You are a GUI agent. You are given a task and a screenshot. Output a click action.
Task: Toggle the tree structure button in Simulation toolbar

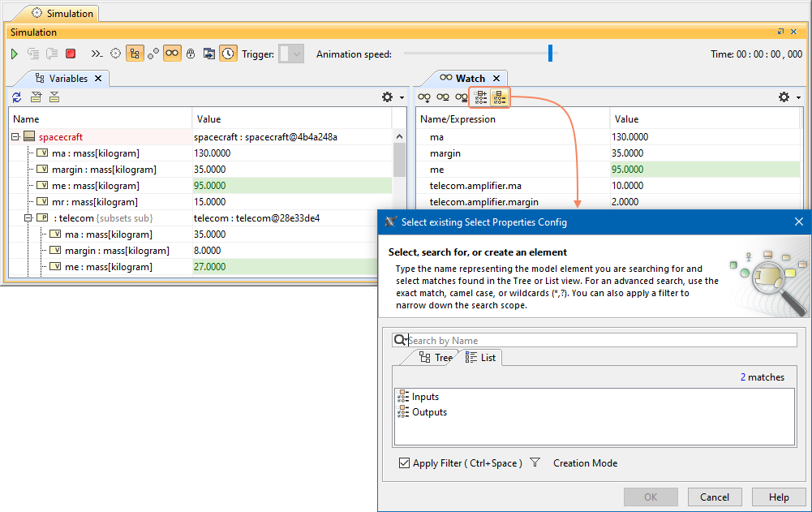pos(135,54)
